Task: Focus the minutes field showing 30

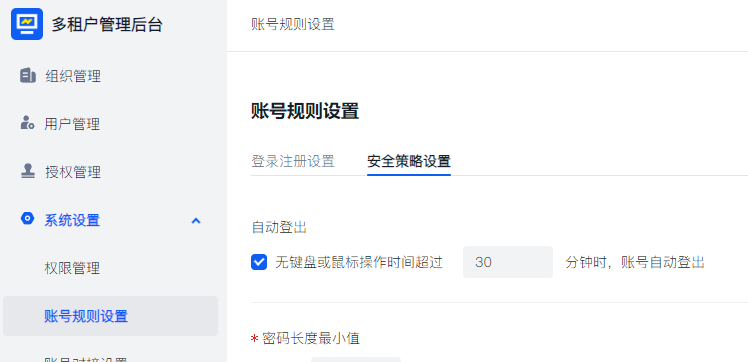Action: tap(508, 262)
